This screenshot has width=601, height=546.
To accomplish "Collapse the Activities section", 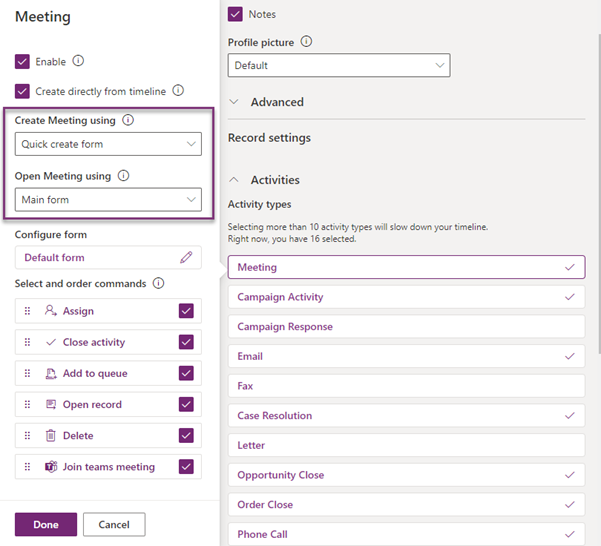I will click(x=236, y=180).
